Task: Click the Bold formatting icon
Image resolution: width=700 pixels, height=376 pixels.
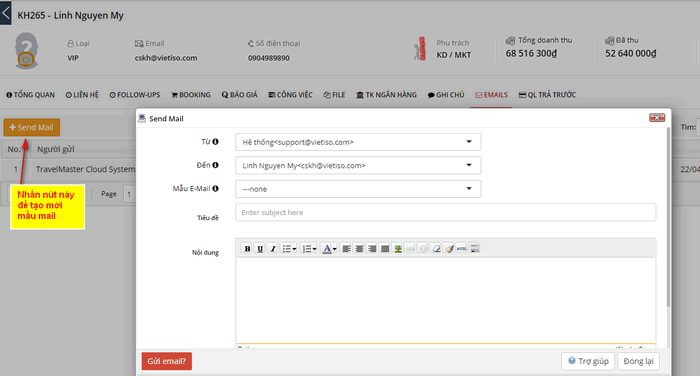Action: pos(247,249)
